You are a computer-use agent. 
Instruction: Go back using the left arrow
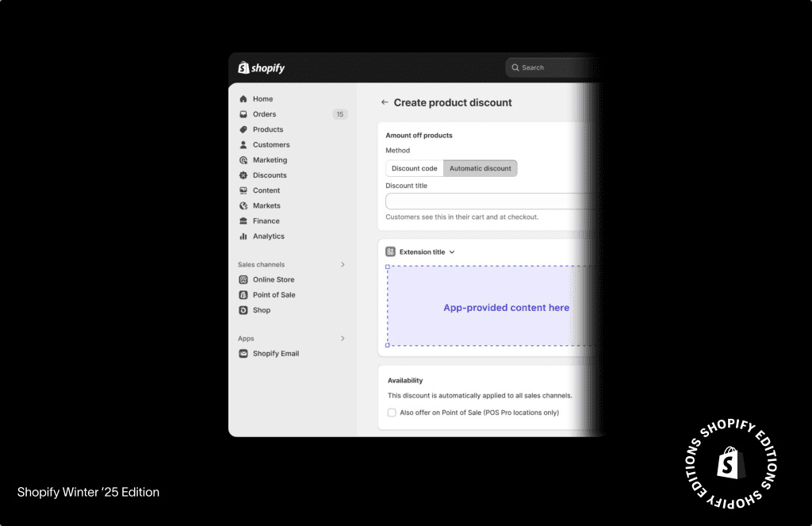[x=385, y=102]
